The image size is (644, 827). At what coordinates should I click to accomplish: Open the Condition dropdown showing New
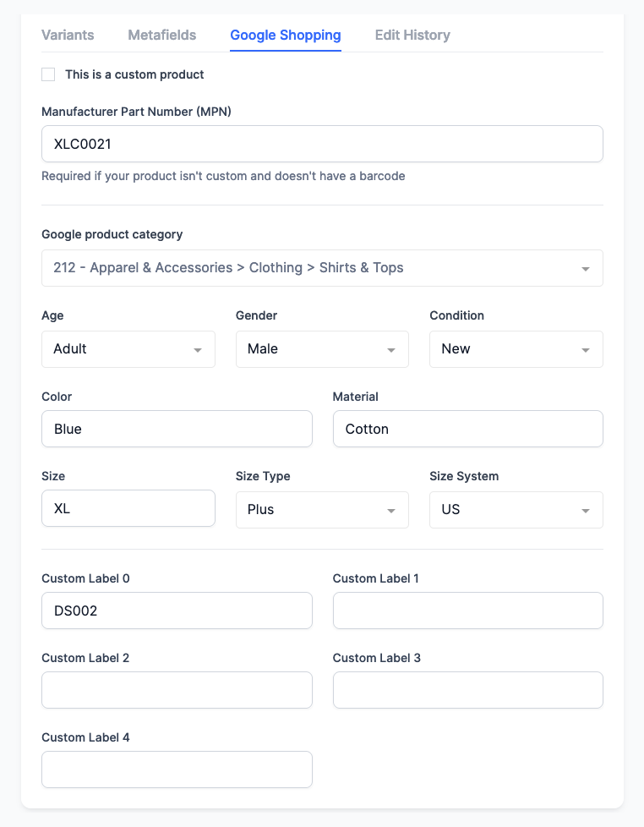coord(516,349)
